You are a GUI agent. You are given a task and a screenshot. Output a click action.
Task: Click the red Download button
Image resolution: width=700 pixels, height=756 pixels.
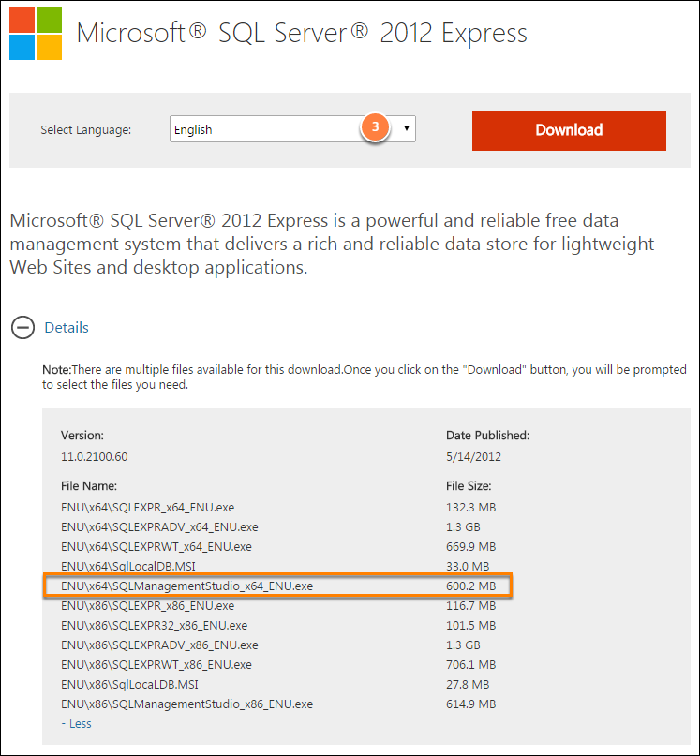click(569, 131)
